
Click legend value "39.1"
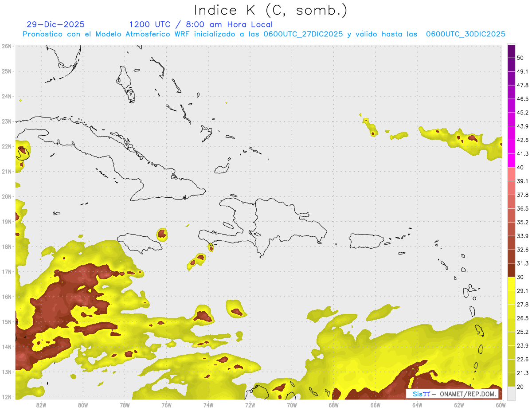(x=523, y=181)
